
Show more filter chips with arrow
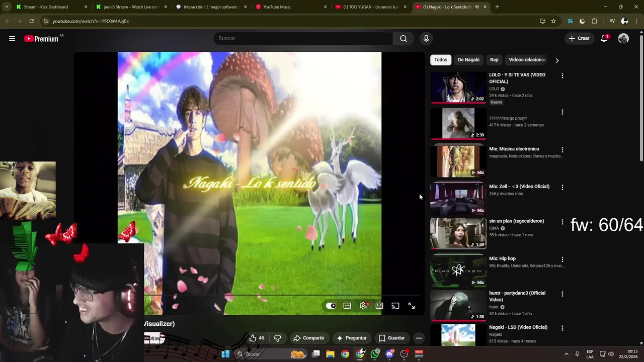(x=557, y=60)
